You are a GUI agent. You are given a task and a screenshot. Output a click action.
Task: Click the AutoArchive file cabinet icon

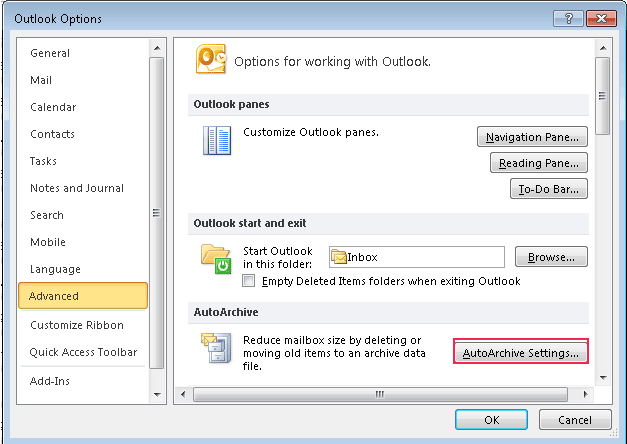(216, 348)
